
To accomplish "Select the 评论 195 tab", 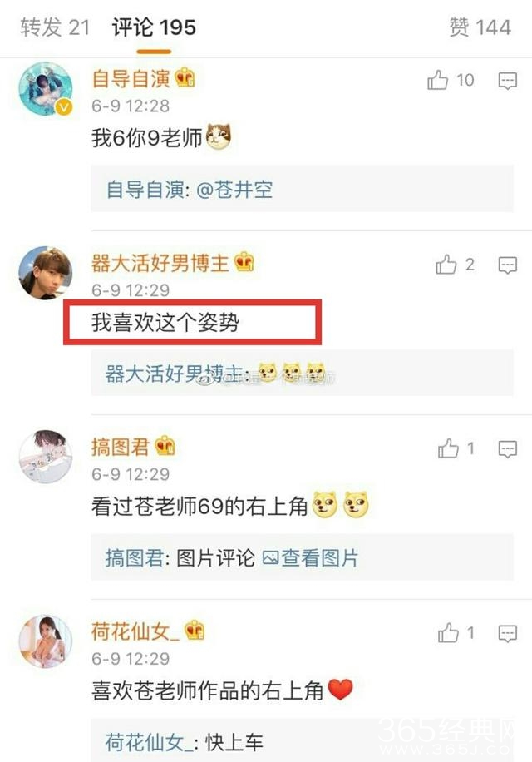I will pyautogui.click(x=154, y=27).
